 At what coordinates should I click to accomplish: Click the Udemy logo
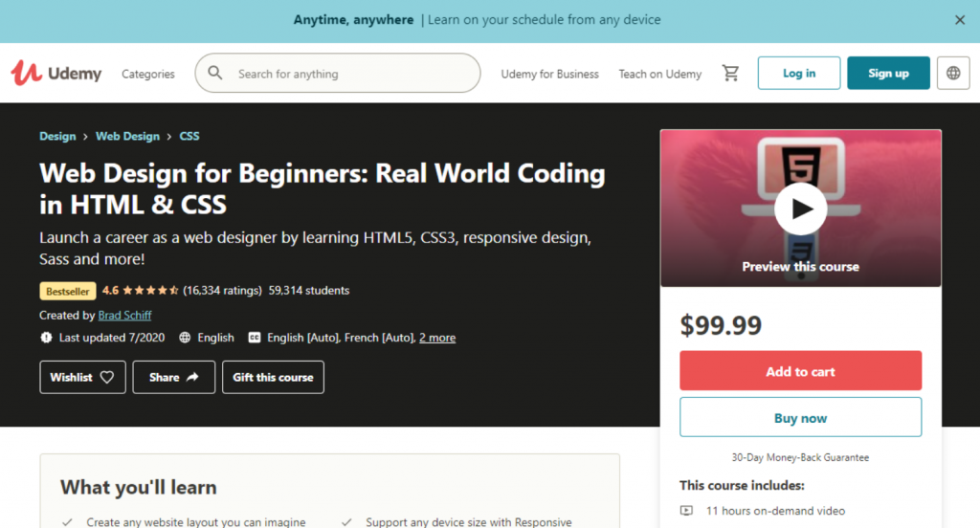[56, 73]
